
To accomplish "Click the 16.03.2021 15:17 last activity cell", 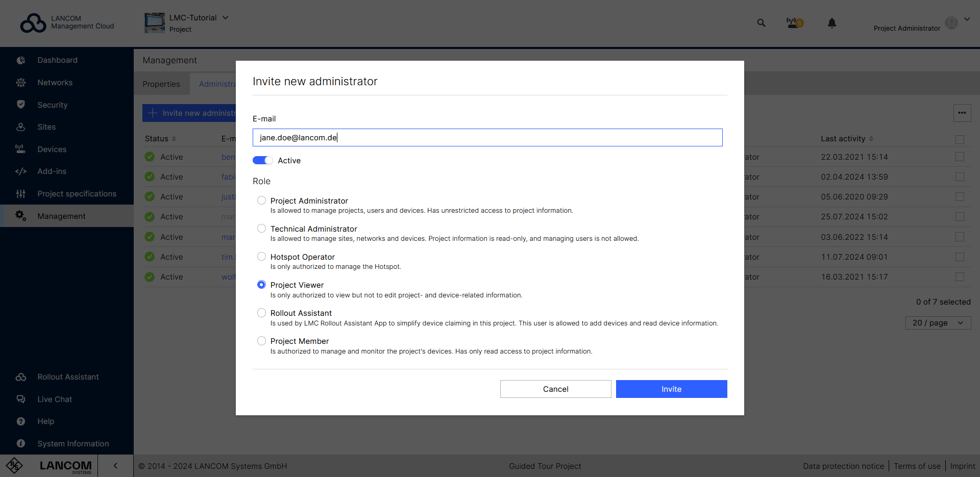I will (x=854, y=277).
